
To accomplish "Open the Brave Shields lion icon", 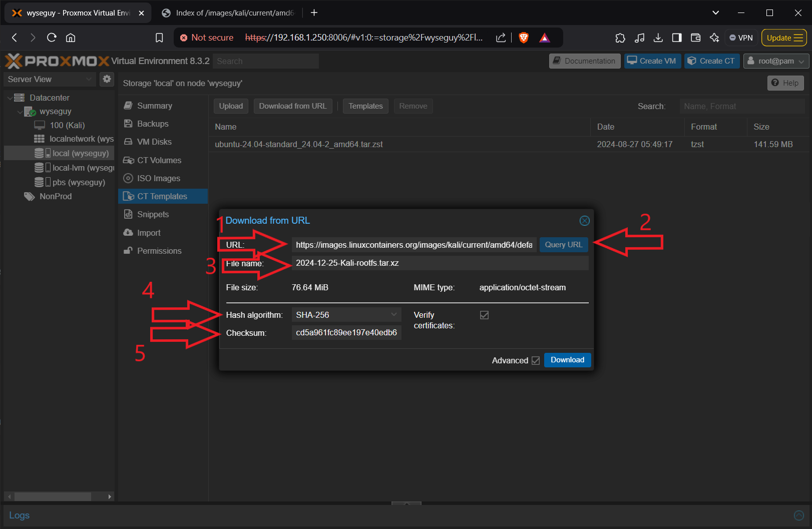I will (x=524, y=38).
